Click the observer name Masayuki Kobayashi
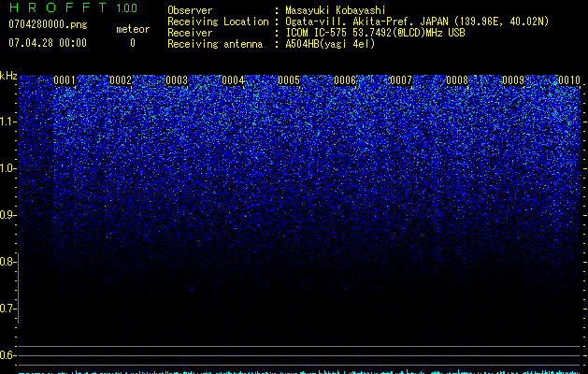588x374 pixels. click(x=336, y=10)
